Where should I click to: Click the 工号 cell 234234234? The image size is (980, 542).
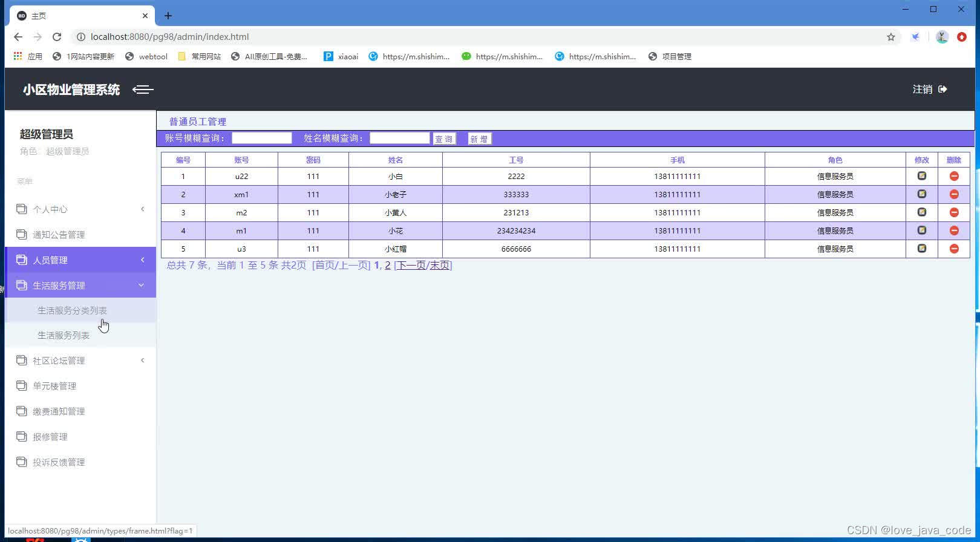coord(516,230)
